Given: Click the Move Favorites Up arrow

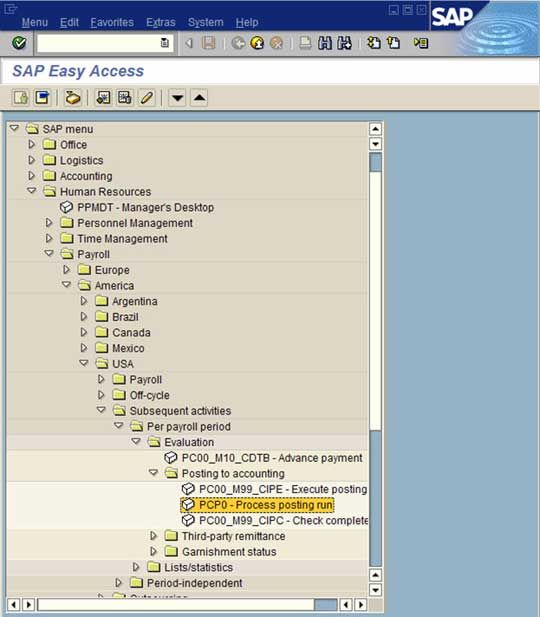Looking at the screenshot, I should point(199,98).
